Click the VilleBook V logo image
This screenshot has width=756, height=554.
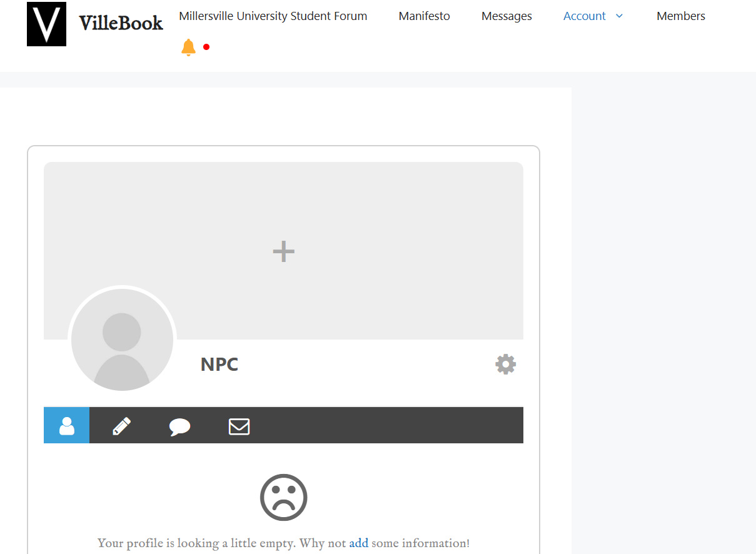pos(46,24)
